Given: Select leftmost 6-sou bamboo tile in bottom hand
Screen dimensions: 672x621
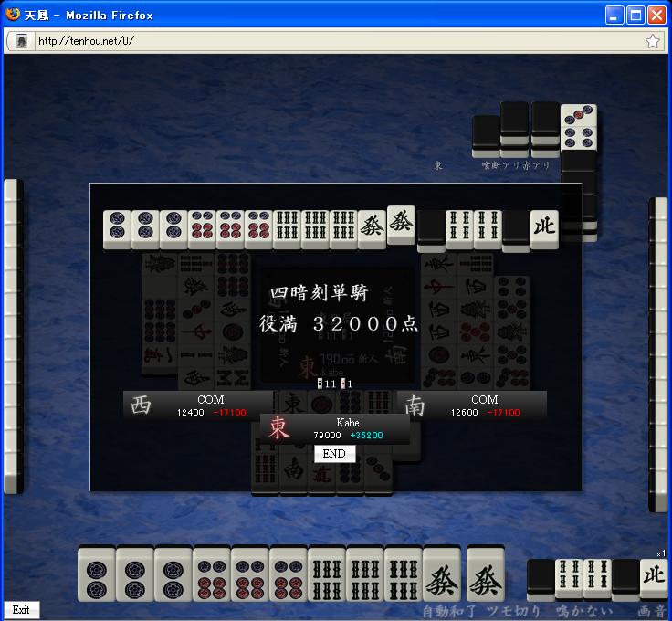Looking at the screenshot, I should coord(327,574).
